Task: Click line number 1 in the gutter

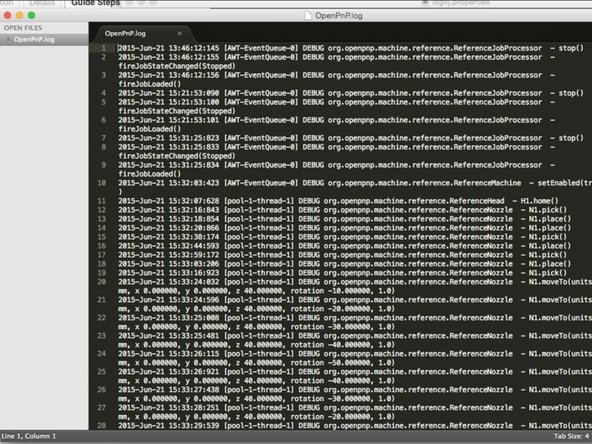Action: click(103, 48)
